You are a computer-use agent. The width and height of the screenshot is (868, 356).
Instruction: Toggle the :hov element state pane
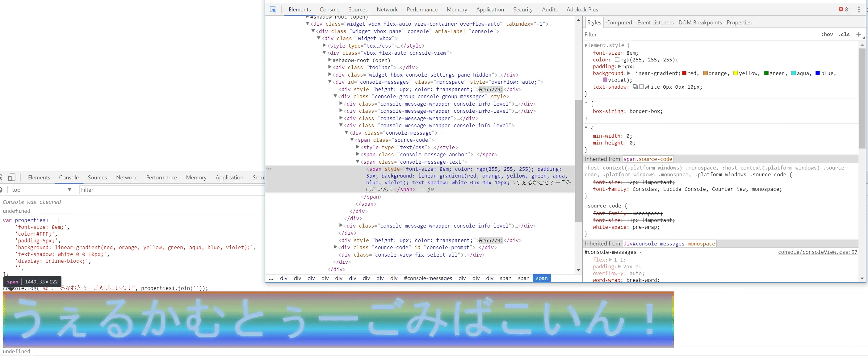827,34
